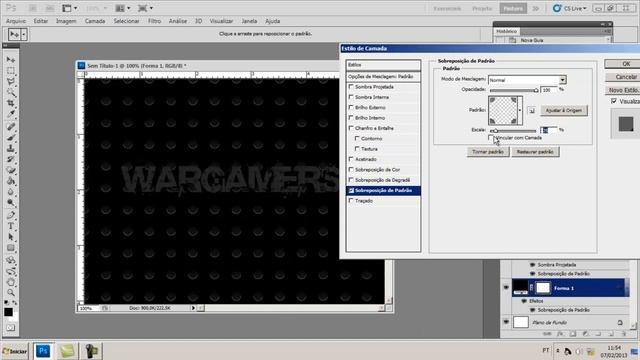The width and height of the screenshot is (640, 360).
Task: Select the Horizontal Type tool
Action: (x=11, y=226)
